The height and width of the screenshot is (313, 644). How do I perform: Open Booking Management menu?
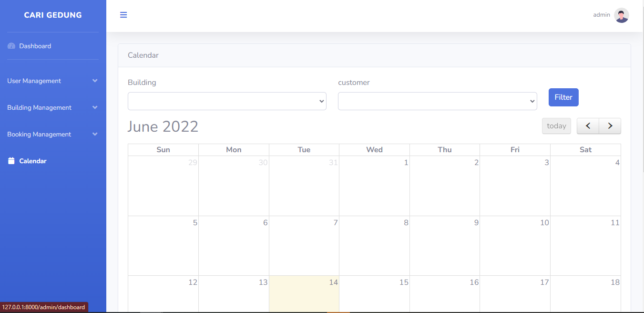pos(53,134)
